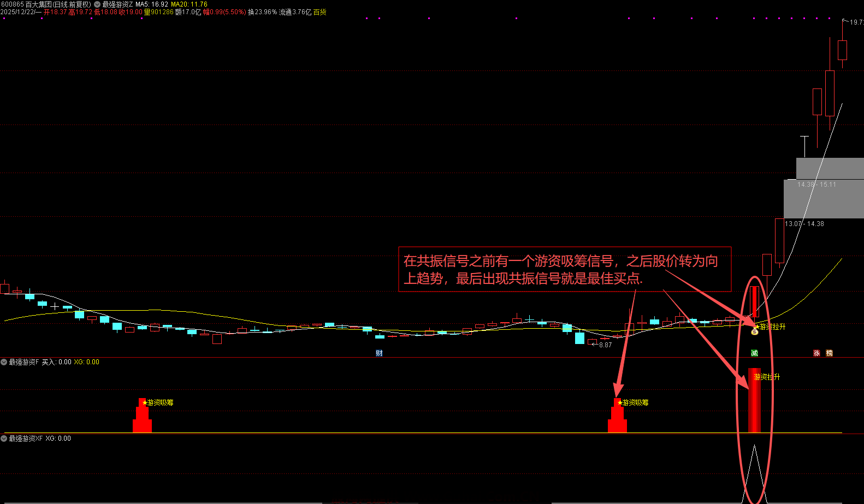
Task: Click the tall red 游资拉升 signal bar
Action: pos(754,400)
